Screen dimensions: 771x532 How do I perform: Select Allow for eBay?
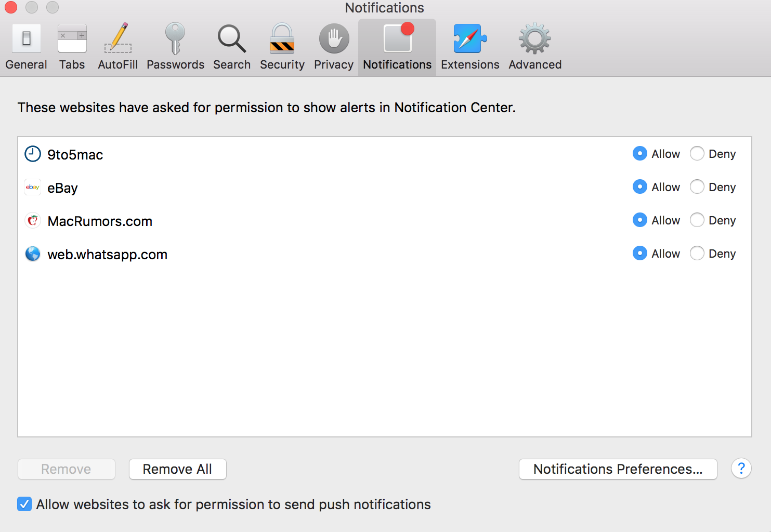click(640, 187)
